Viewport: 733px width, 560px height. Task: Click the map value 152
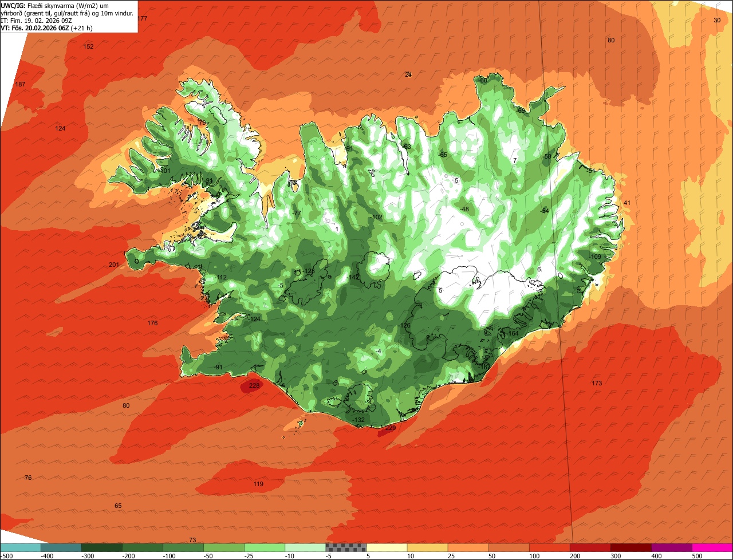[x=88, y=46]
